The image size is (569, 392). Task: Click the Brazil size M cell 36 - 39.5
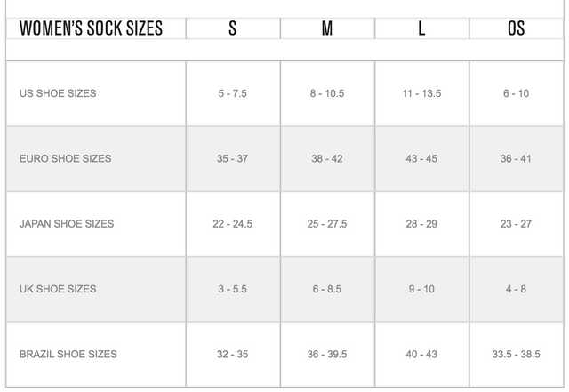(x=327, y=354)
